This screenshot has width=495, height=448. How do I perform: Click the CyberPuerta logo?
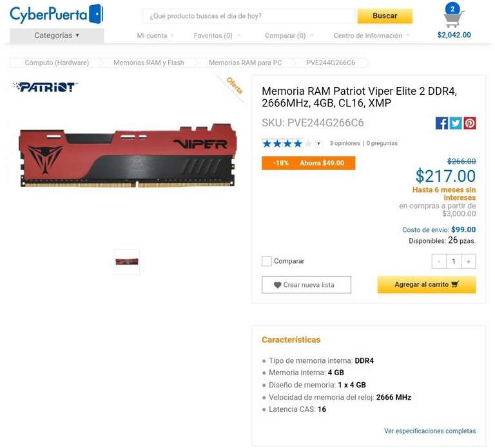click(x=56, y=15)
